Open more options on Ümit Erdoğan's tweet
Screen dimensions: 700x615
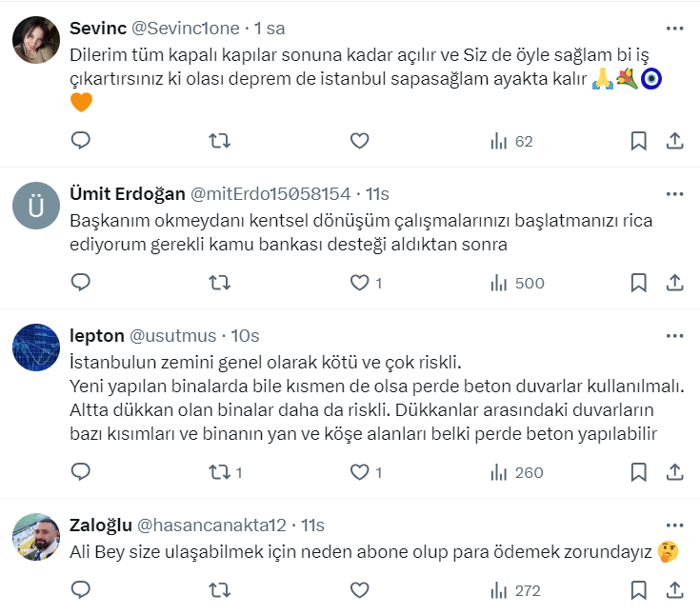(674, 194)
